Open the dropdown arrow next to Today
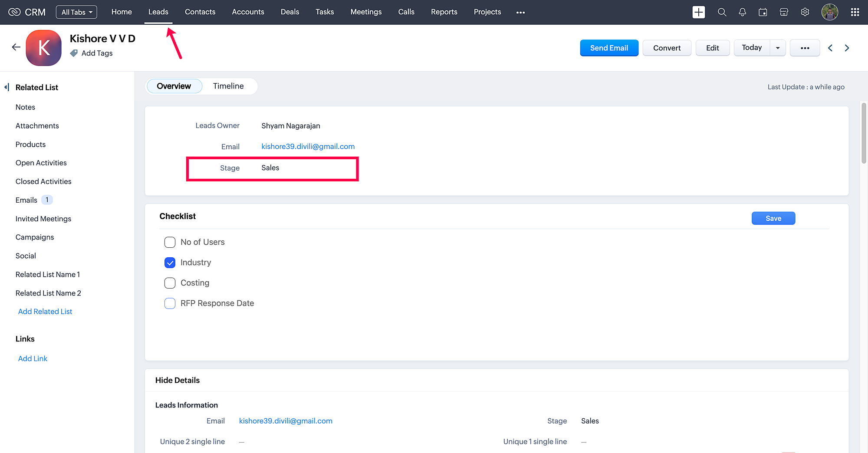868x453 pixels. (x=778, y=48)
